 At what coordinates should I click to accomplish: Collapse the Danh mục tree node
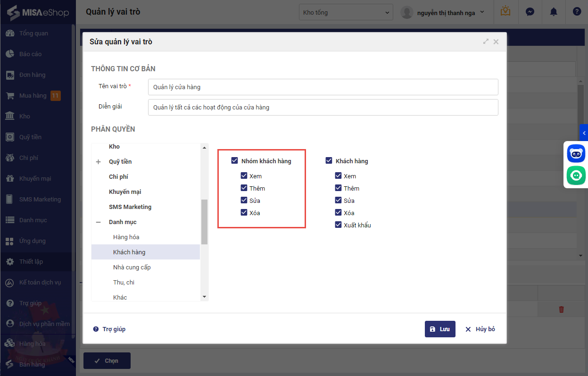(x=99, y=222)
